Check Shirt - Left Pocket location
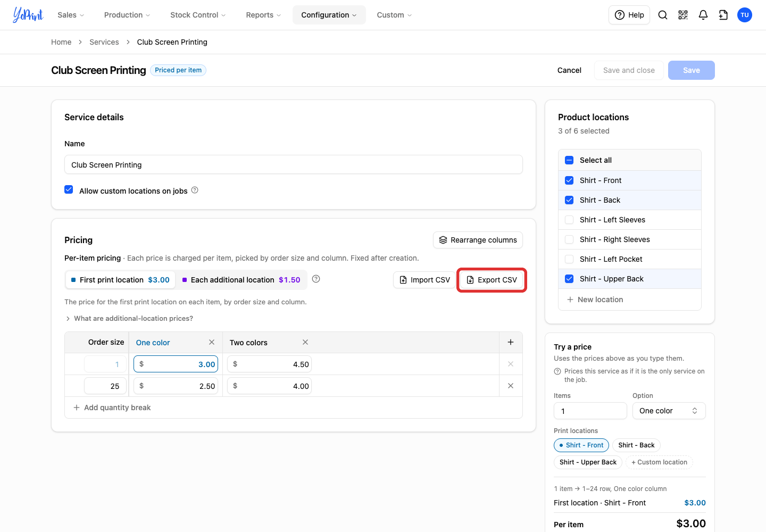Image resolution: width=766 pixels, height=532 pixels. pos(569,259)
